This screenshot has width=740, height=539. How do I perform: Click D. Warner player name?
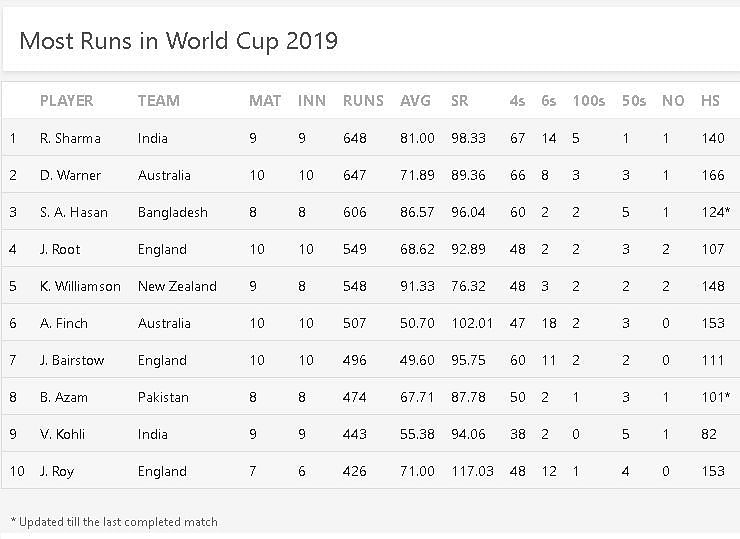[70, 175]
